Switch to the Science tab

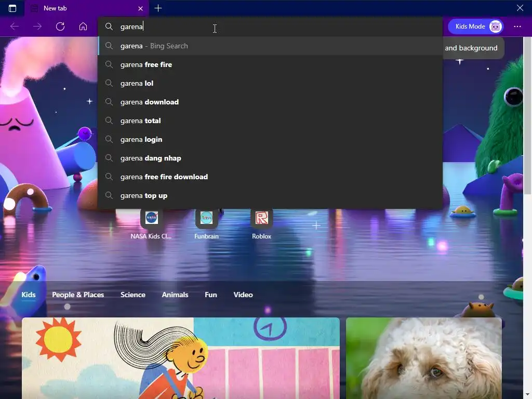pyautogui.click(x=133, y=295)
